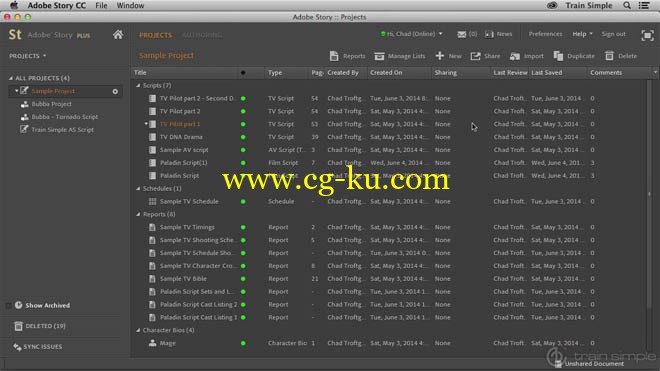Toggle status dot of Sample AV script
Image resolution: width=660 pixels, height=371 pixels.
(243, 150)
